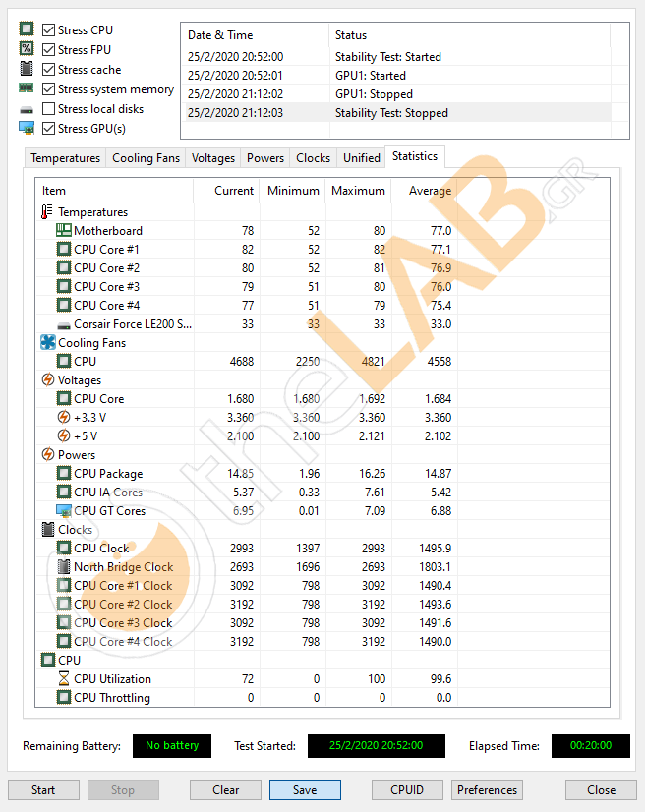The image size is (645, 812).
Task: Click the Stress GPU monitor icon
Action: point(27,128)
